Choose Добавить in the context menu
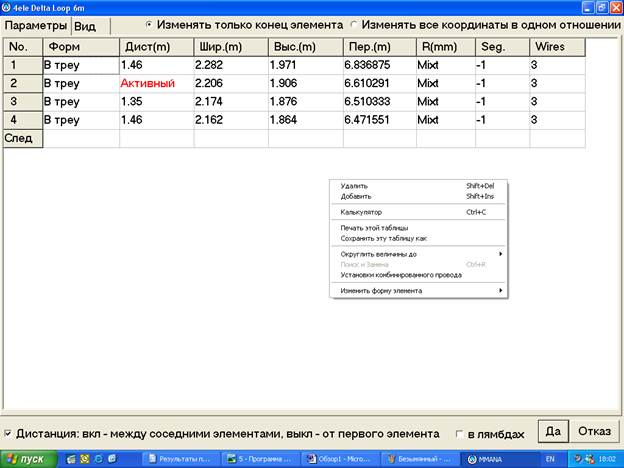The width and height of the screenshot is (624, 468). (418, 196)
